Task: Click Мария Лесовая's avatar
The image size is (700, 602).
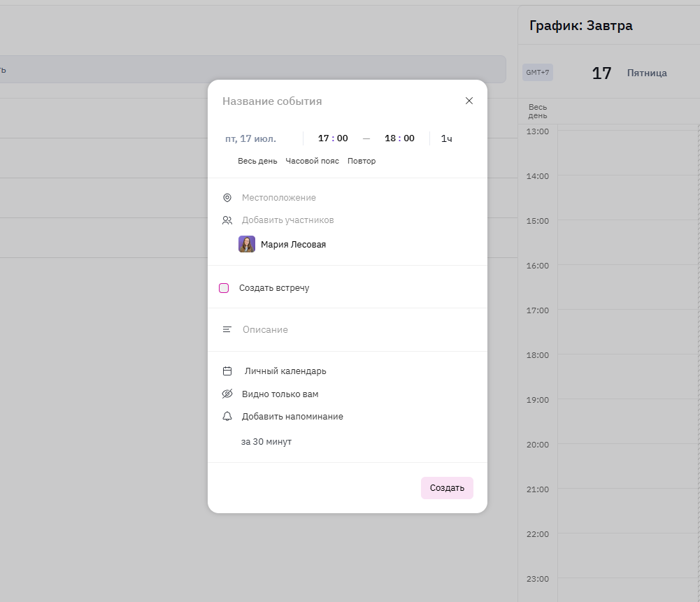Action: click(x=247, y=244)
